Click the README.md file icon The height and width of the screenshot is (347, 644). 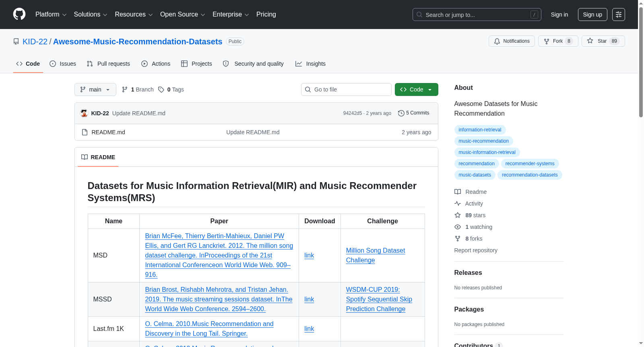point(85,132)
